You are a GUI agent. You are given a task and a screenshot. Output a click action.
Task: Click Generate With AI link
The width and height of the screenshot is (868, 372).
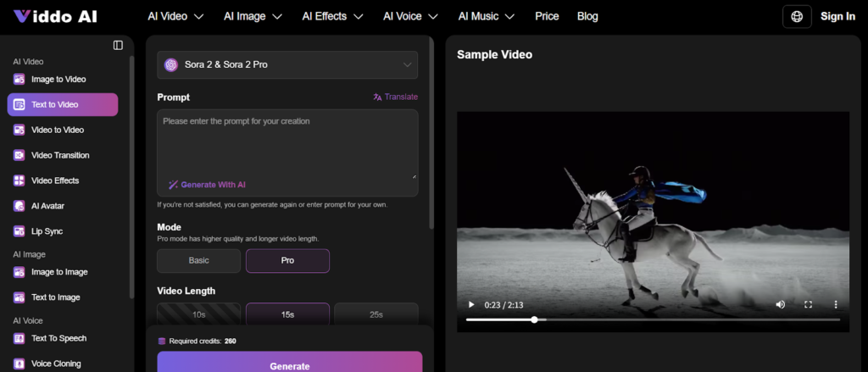coord(207,184)
